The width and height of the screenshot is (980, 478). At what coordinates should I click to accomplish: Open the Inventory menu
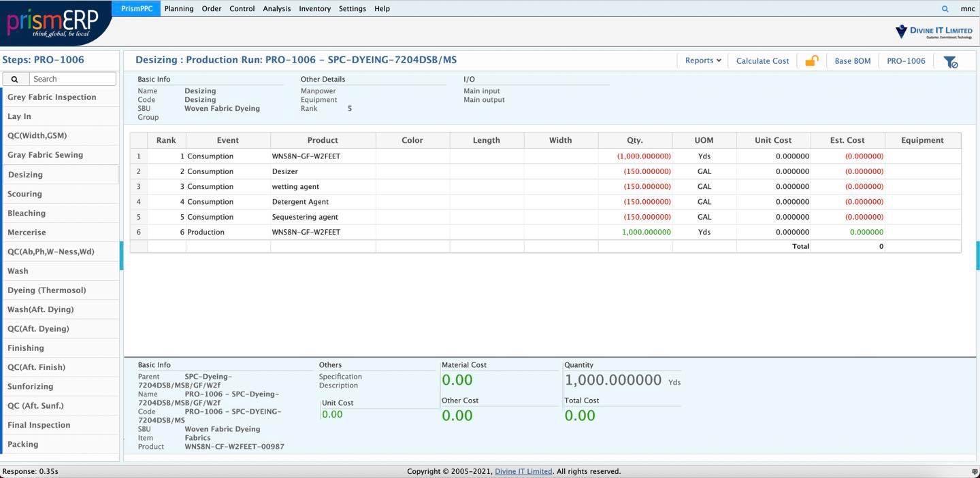point(314,9)
